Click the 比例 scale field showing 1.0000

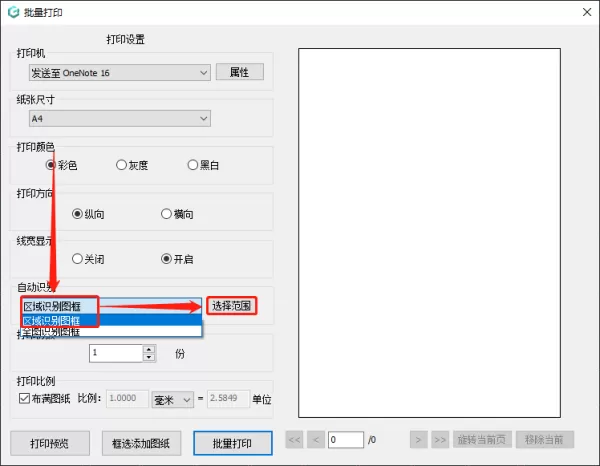pos(127,399)
